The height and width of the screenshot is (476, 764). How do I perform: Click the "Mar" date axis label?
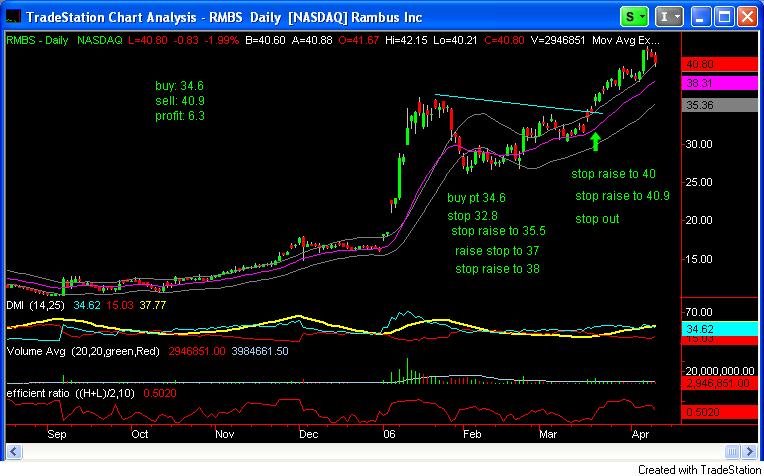[x=549, y=434]
